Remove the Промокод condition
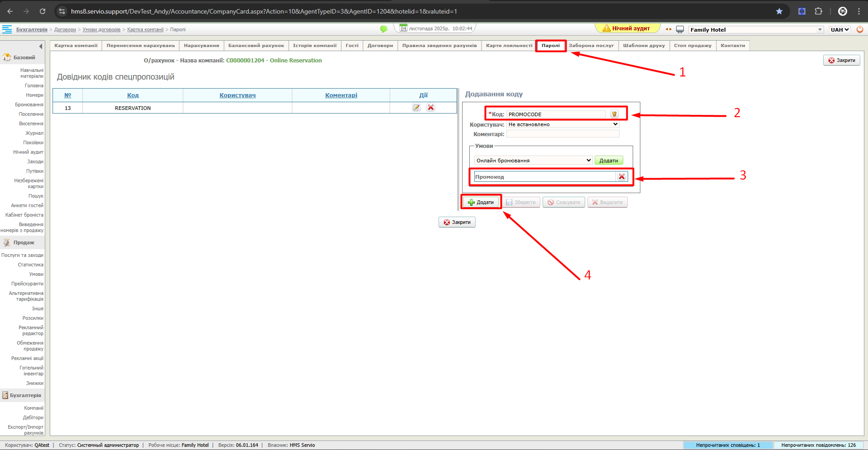868x450 pixels. coord(622,177)
